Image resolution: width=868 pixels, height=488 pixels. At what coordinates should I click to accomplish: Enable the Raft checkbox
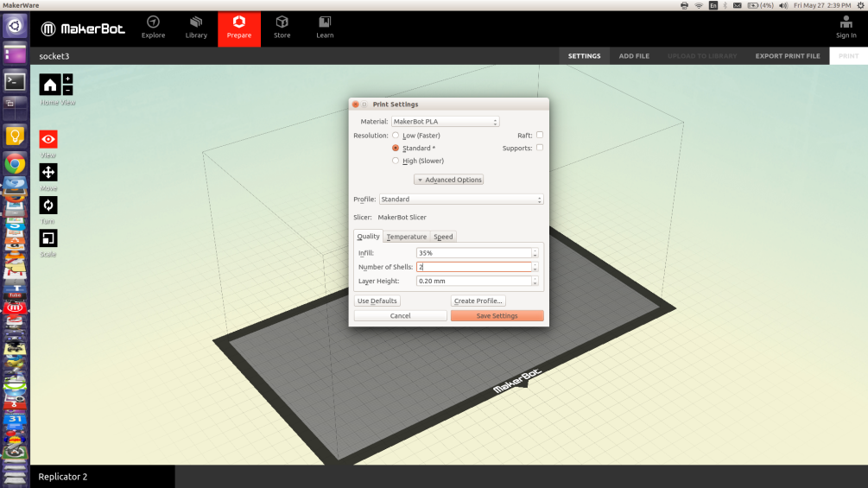click(540, 135)
